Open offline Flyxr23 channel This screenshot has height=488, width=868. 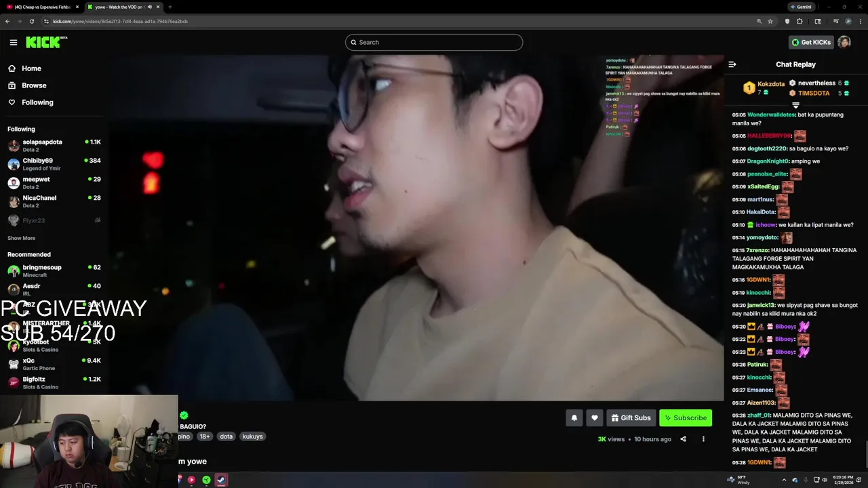coord(54,220)
